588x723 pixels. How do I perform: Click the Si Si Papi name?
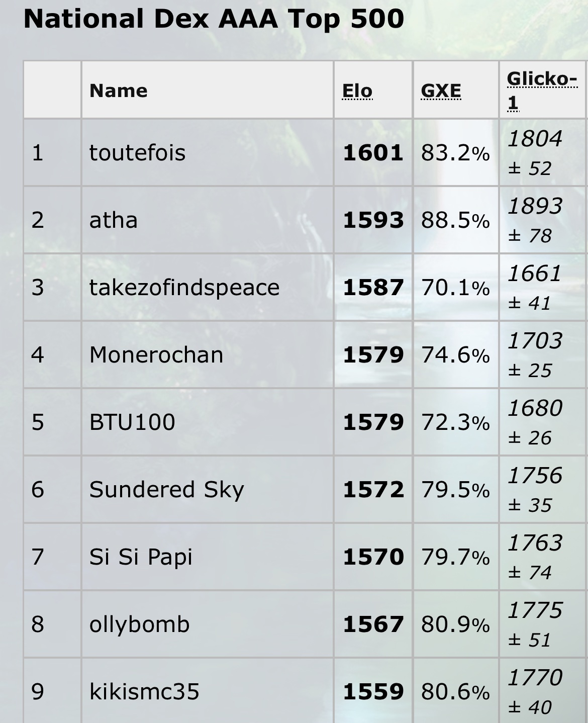coord(141,557)
